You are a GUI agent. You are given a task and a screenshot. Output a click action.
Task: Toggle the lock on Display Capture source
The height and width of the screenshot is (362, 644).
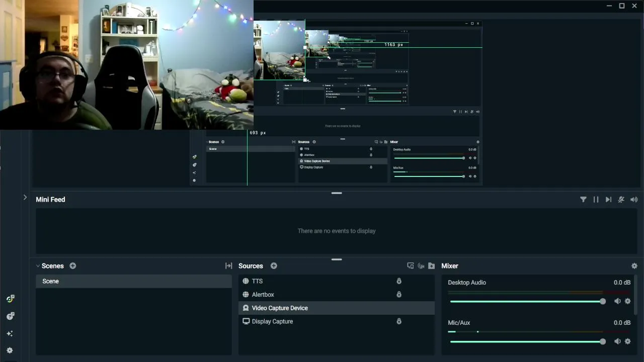click(399, 321)
